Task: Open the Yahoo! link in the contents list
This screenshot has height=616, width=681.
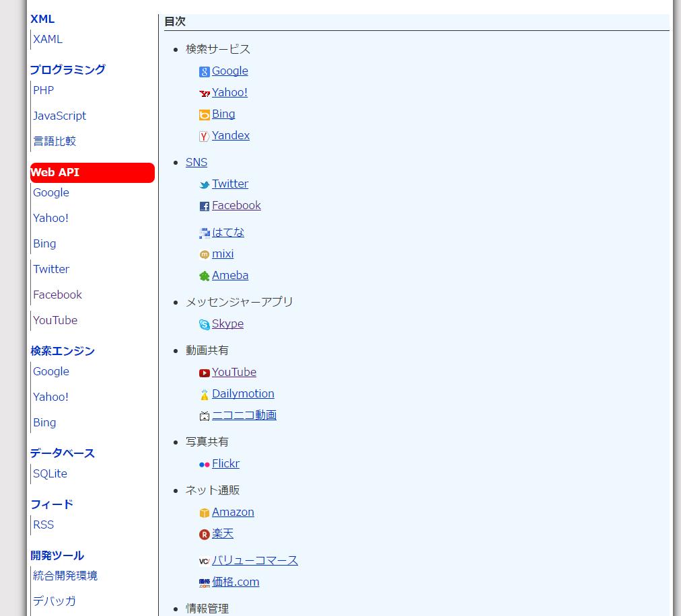Action: coord(229,92)
